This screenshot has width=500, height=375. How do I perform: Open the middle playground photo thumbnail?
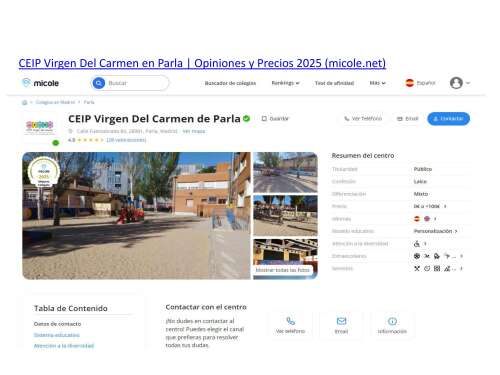285,216
